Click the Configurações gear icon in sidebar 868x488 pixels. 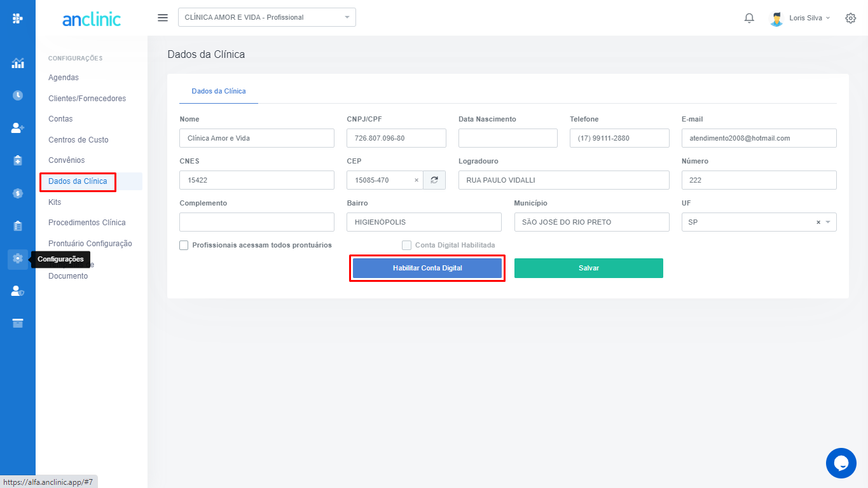coord(18,258)
